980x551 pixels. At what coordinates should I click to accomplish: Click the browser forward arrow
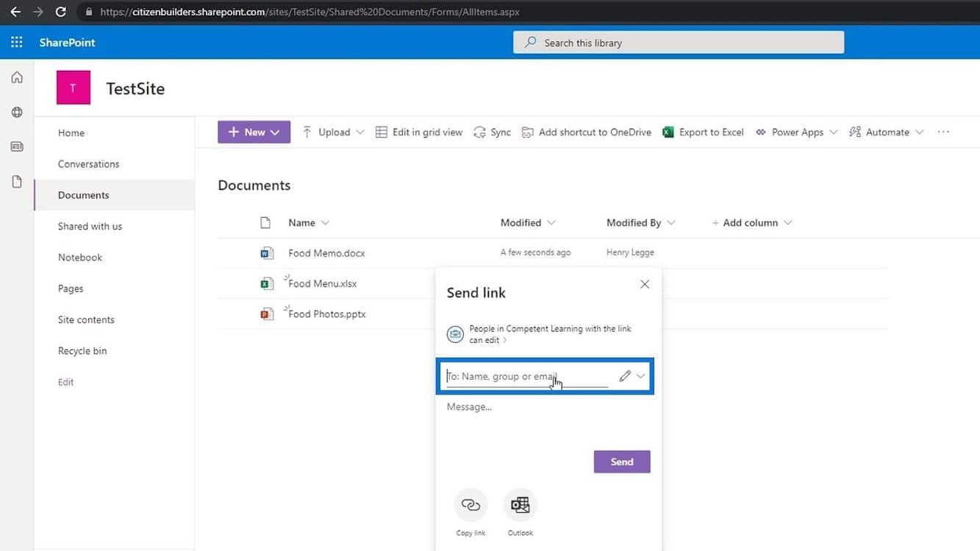37,12
